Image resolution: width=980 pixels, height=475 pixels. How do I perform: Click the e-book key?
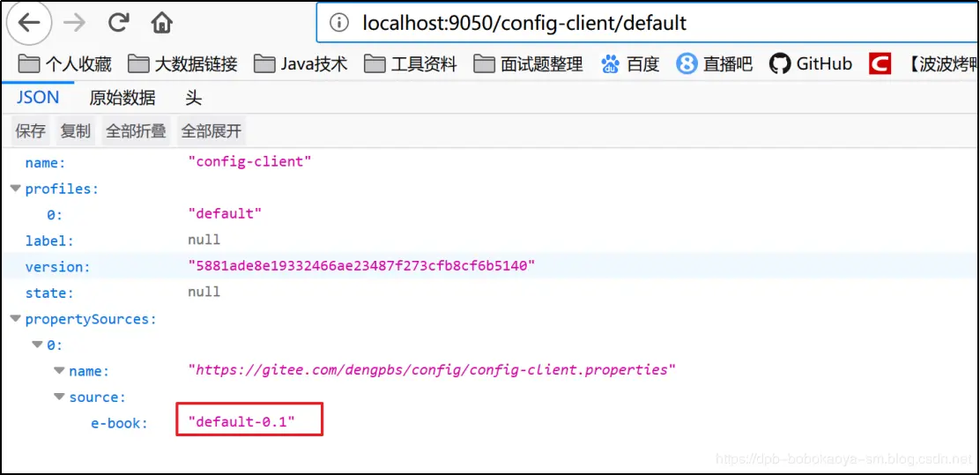point(119,423)
